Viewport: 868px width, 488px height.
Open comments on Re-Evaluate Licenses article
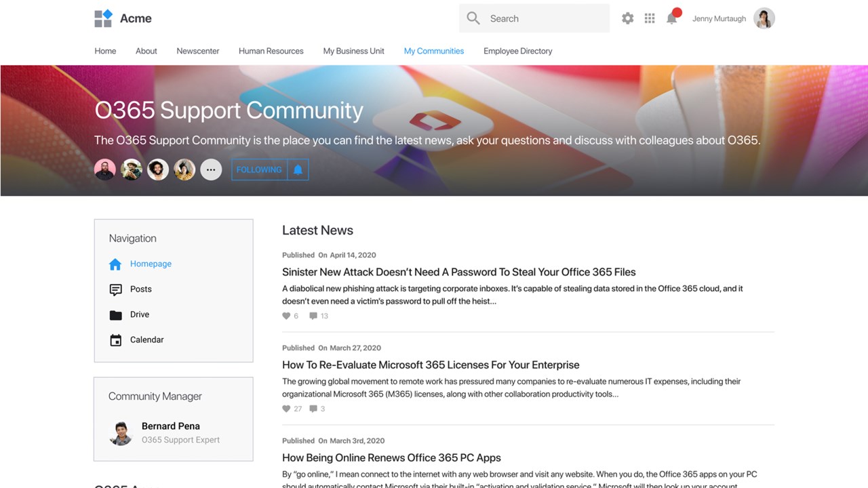point(313,409)
